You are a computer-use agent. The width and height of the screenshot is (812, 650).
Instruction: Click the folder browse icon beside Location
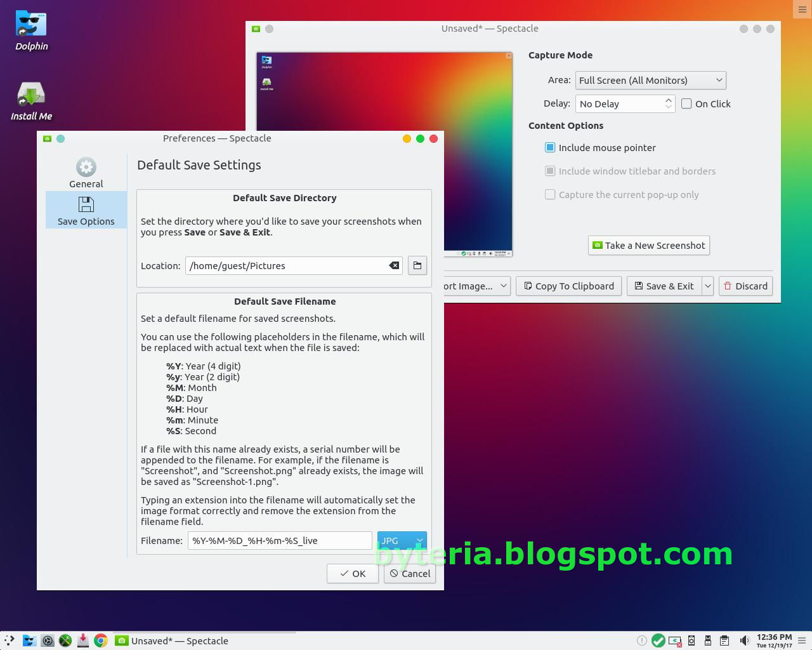click(x=417, y=265)
